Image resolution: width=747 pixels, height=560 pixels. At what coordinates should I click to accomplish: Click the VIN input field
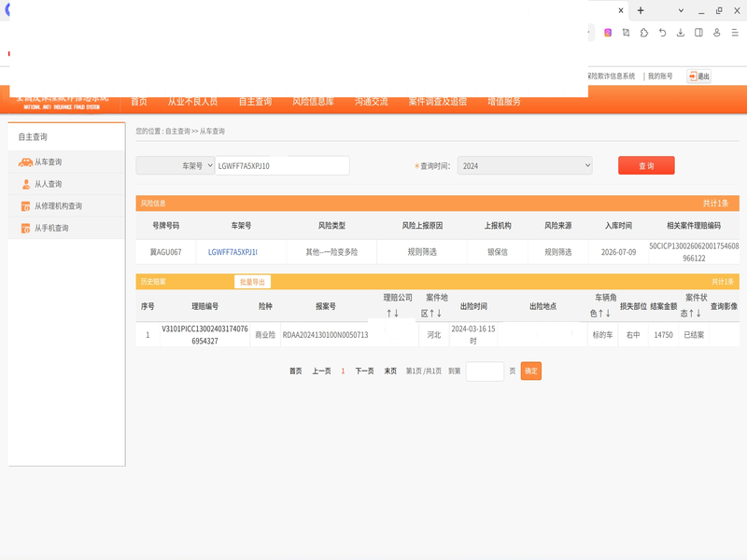[x=282, y=166]
